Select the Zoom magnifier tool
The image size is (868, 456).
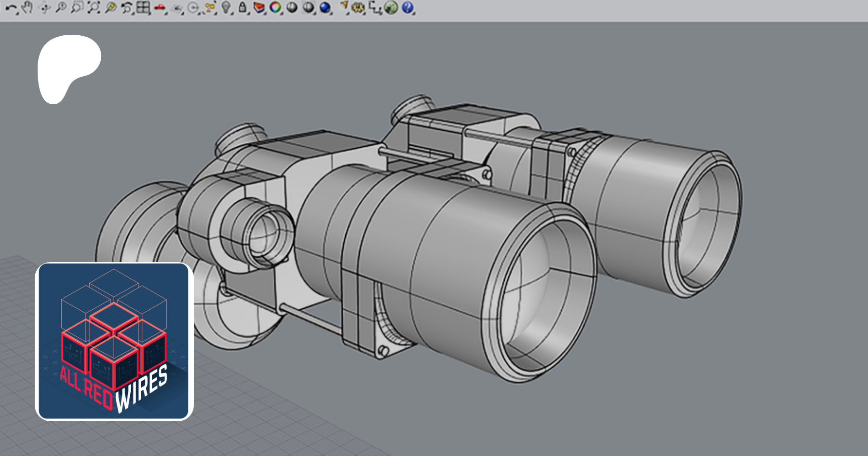click(61, 8)
